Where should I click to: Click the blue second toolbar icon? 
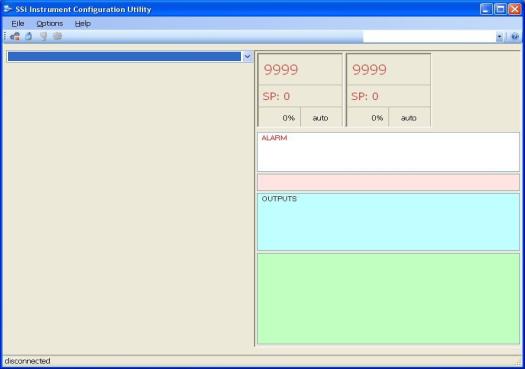click(x=29, y=36)
